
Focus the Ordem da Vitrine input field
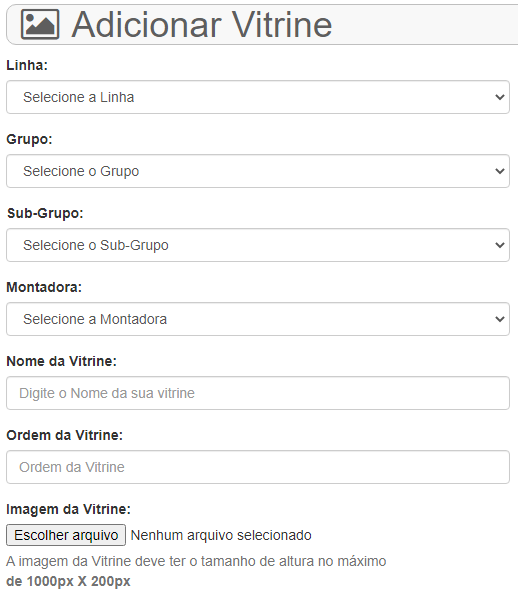258,467
